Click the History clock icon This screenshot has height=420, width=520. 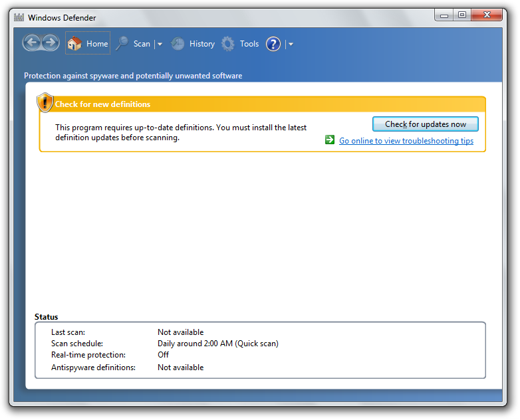tap(178, 44)
